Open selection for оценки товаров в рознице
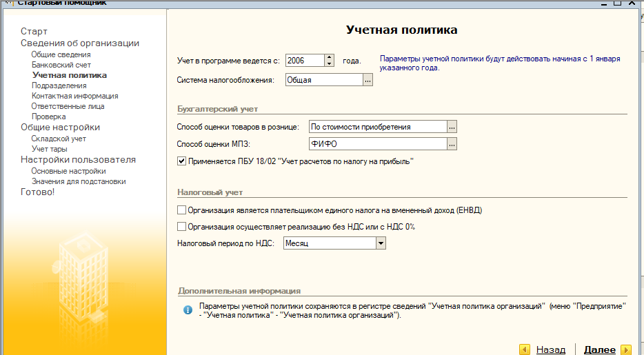Viewport: 644px width, 355px height. pos(452,127)
